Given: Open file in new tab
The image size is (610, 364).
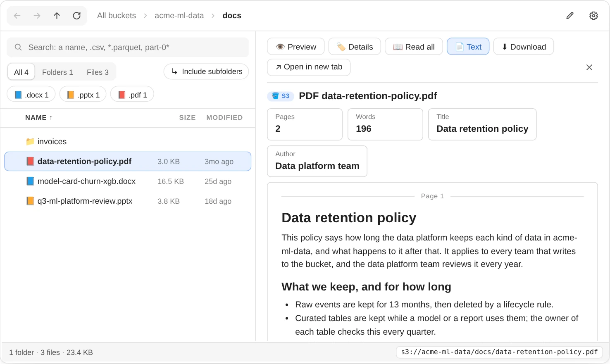Looking at the screenshot, I should (x=309, y=67).
